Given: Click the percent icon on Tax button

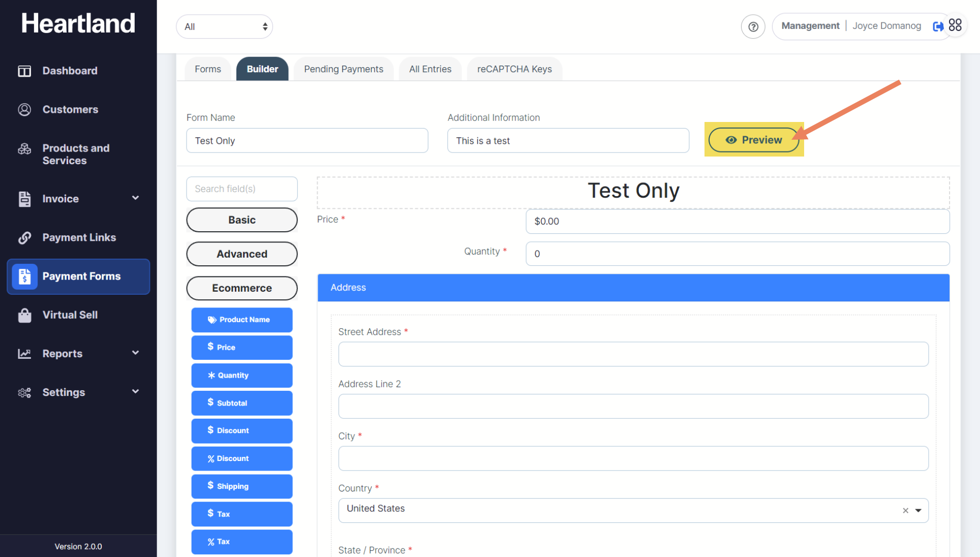Looking at the screenshot, I should pos(211,542).
